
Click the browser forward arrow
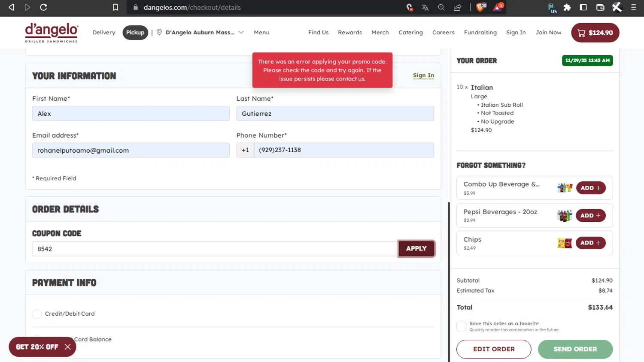pyautogui.click(x=27, y=7)
